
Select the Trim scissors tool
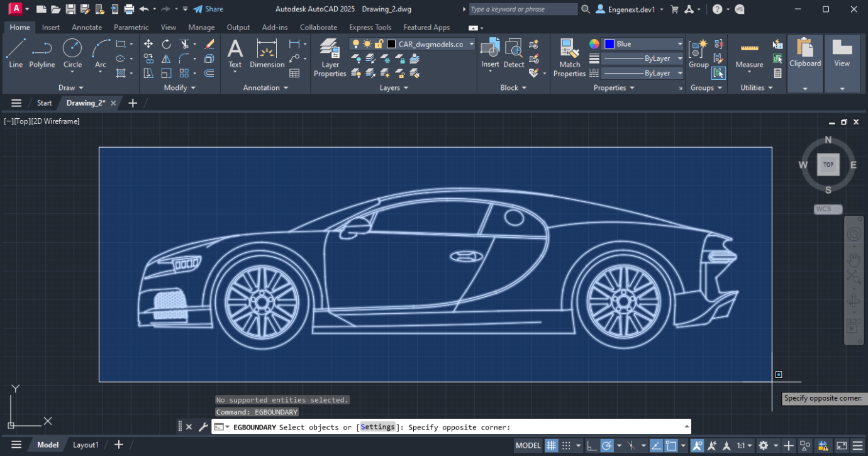point(184,44)
